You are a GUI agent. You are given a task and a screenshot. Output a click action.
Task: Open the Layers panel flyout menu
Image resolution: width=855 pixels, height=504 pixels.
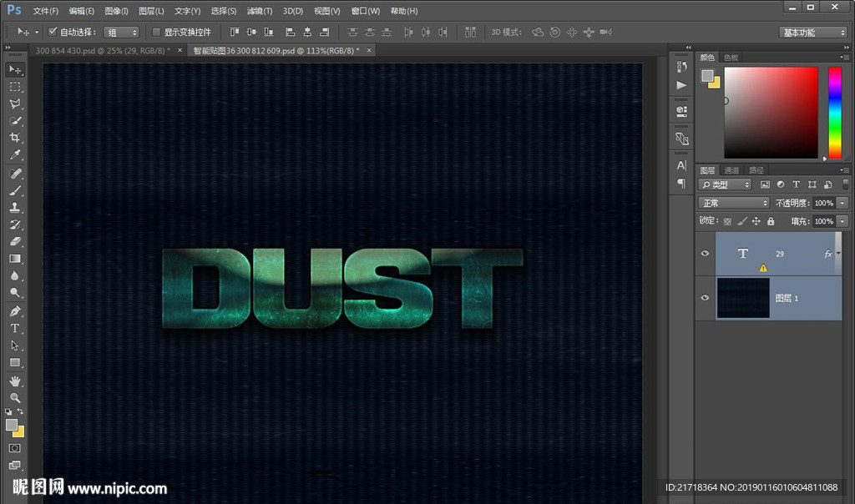(x=845, y=170)
